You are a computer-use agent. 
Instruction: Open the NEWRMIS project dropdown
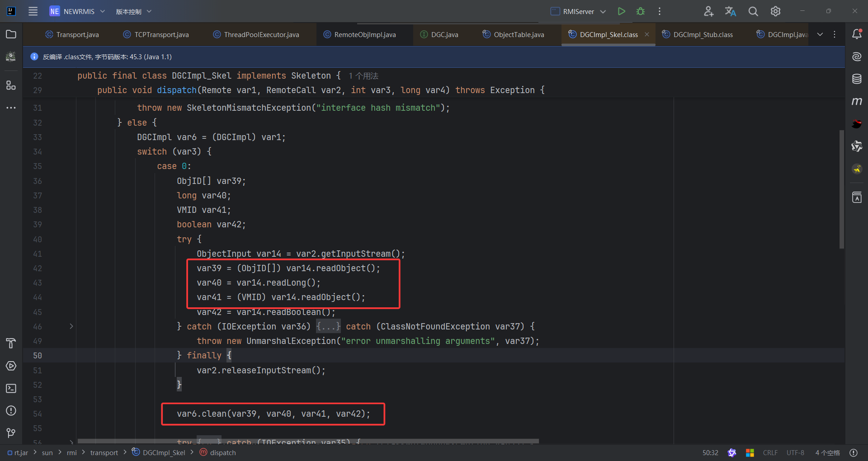(x=77, y=11)
